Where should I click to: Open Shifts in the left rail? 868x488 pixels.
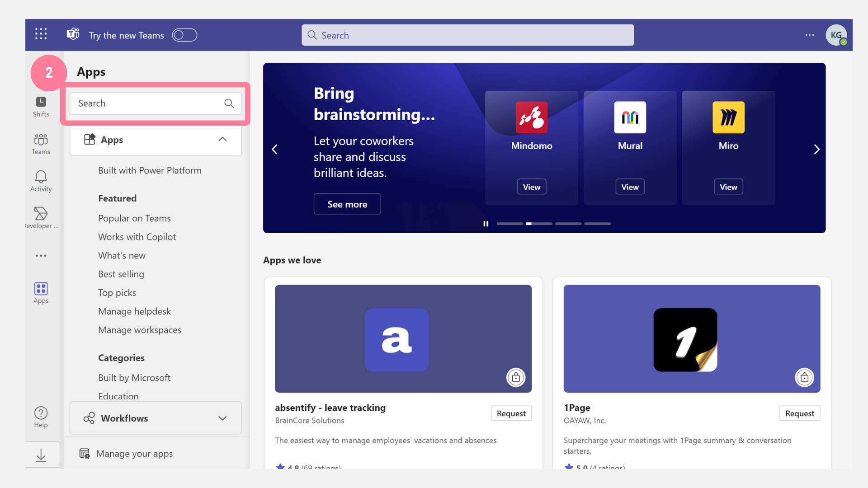coord(41,107)
